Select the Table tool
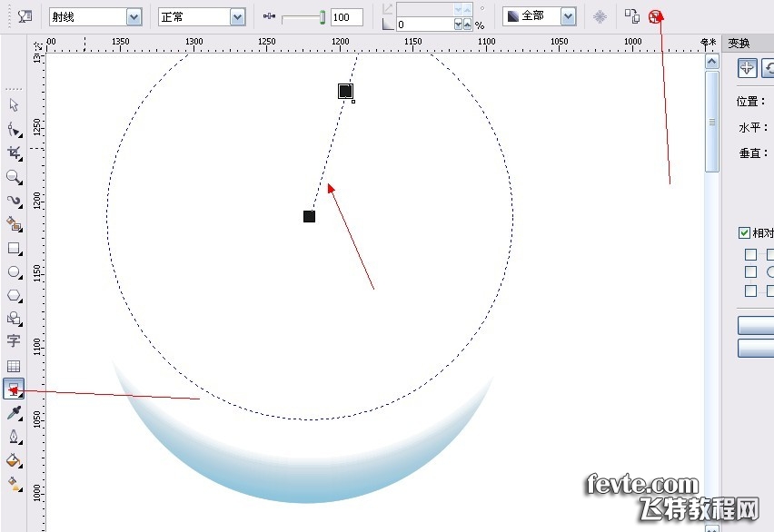 (x=14, y=366)
